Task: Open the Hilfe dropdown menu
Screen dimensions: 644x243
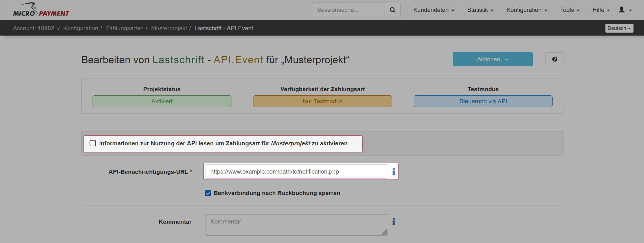Action: [x=601, y=10]
